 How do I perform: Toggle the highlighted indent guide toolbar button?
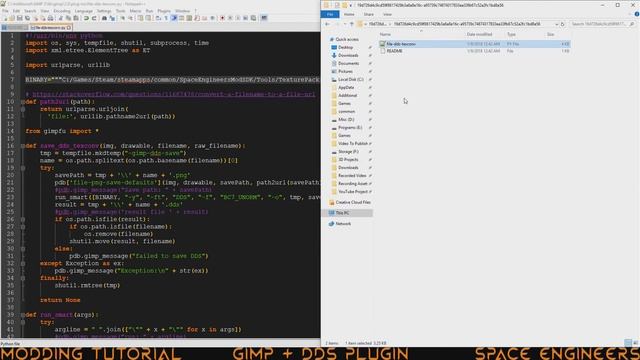click(x=174, y=18)
